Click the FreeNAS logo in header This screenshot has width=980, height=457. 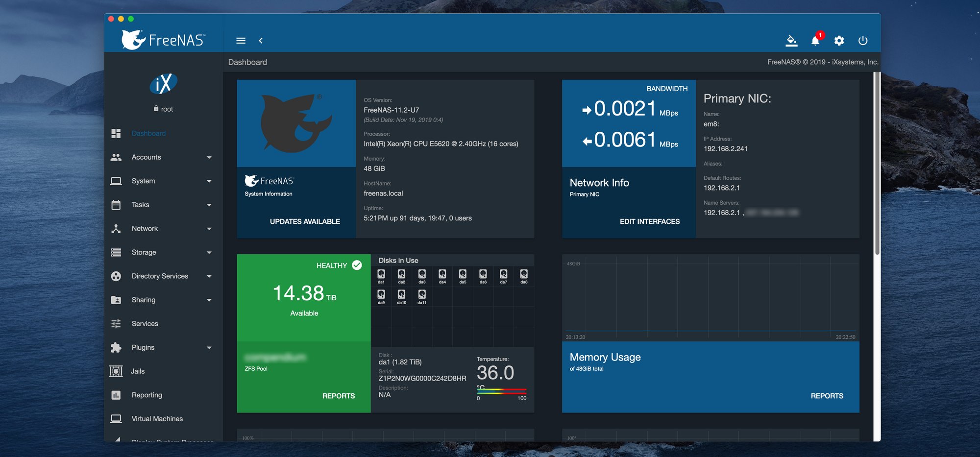(164, 40)
